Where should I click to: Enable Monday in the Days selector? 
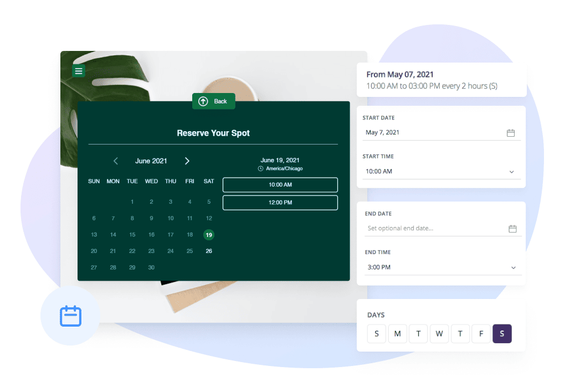click(x=397, y=334)
